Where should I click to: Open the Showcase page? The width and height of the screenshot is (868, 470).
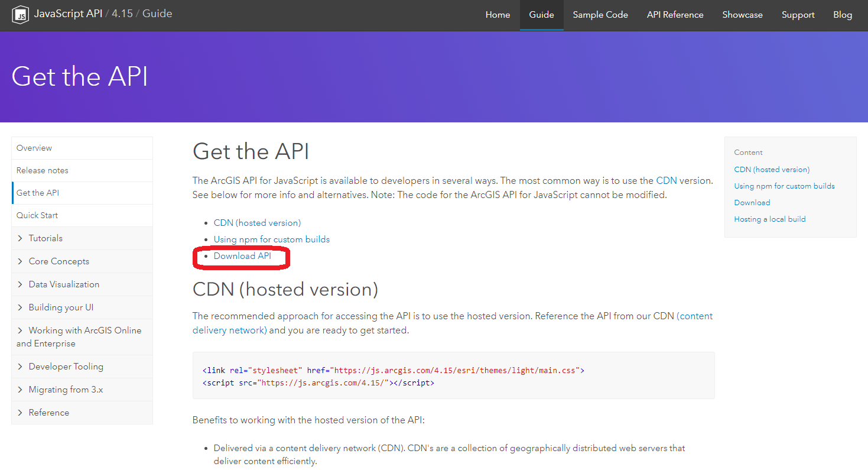click(x=742, y=14)
